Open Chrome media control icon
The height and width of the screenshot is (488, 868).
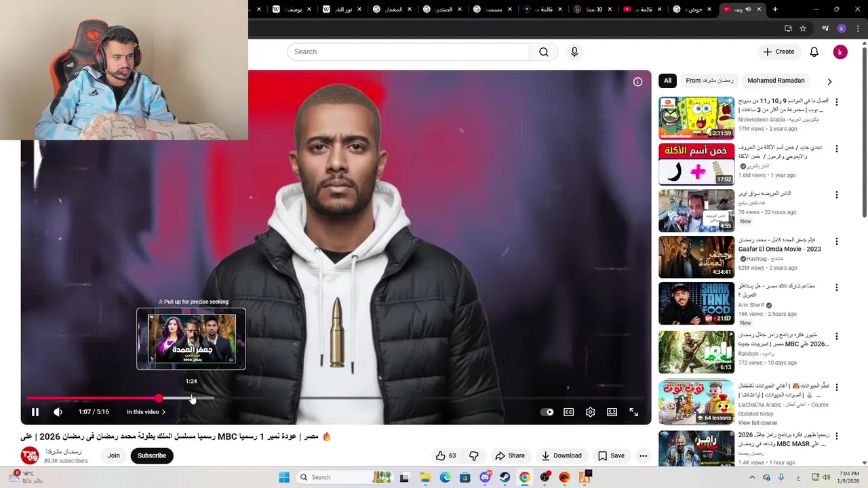click(825, 28)
